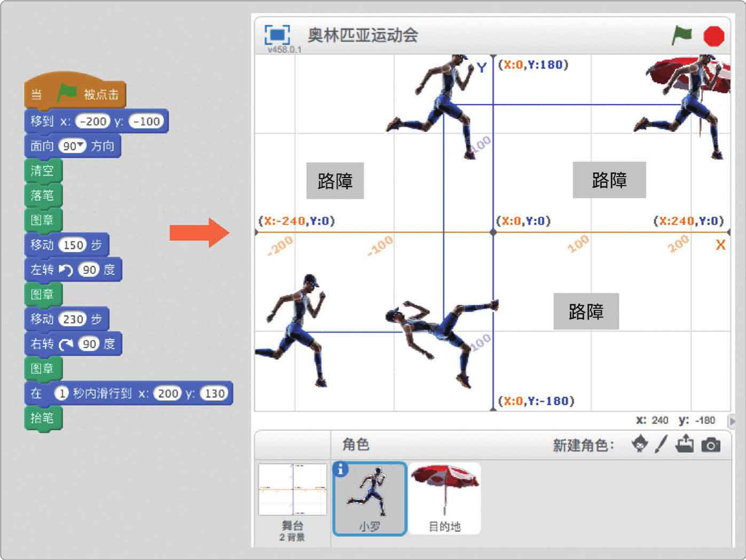
Task: Click the 落笔 pen block
Action: click(x=43, y=195)
